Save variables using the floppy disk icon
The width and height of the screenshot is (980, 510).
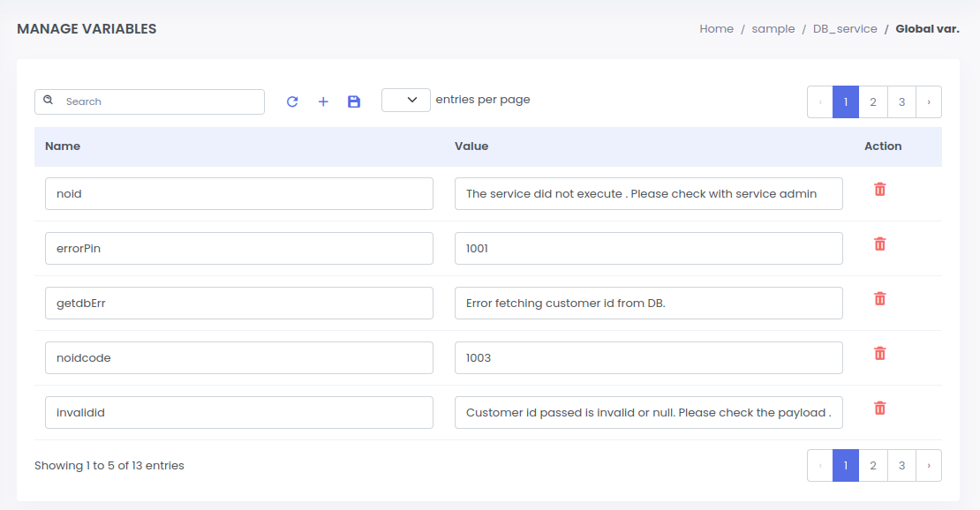coord(354,101)
